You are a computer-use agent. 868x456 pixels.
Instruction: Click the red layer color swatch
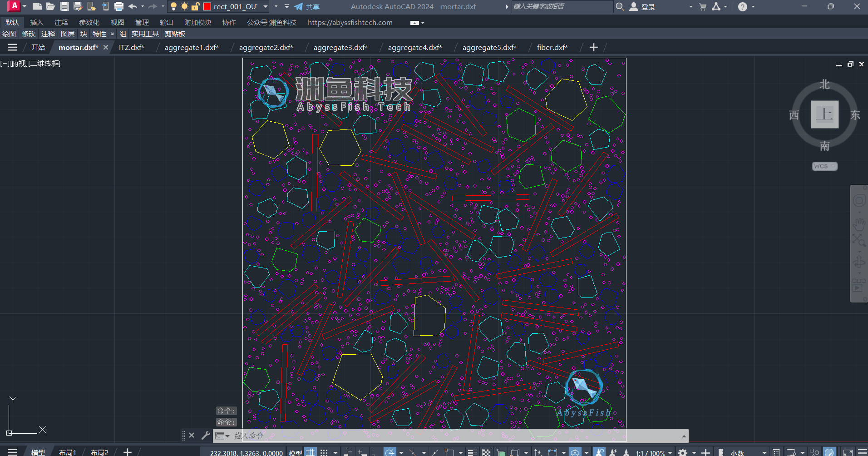207,6
